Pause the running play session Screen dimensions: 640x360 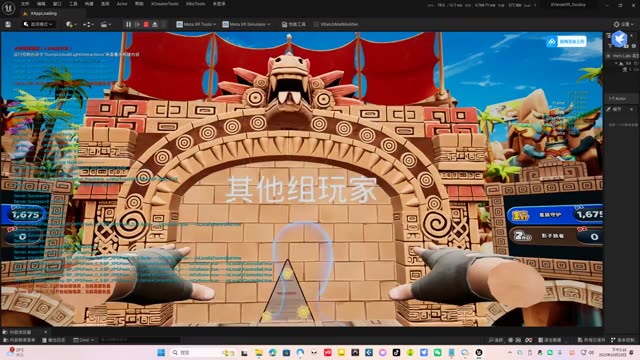point(129,24)
